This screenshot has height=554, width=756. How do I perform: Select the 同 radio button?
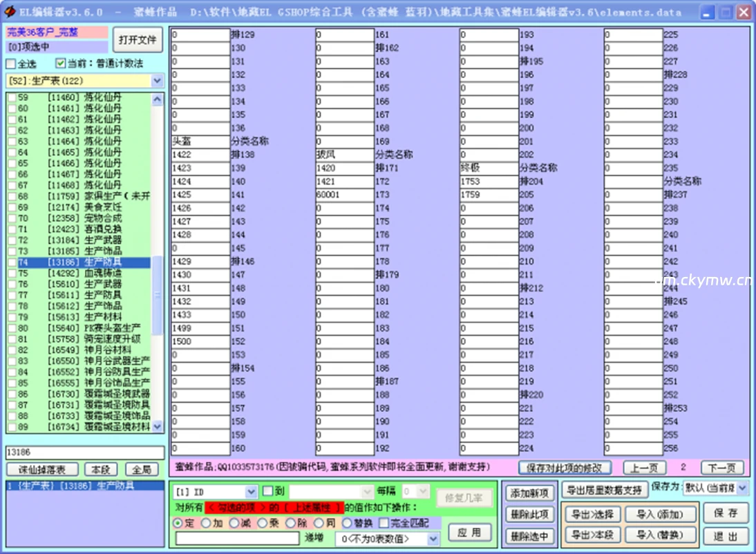pos(319,523)
